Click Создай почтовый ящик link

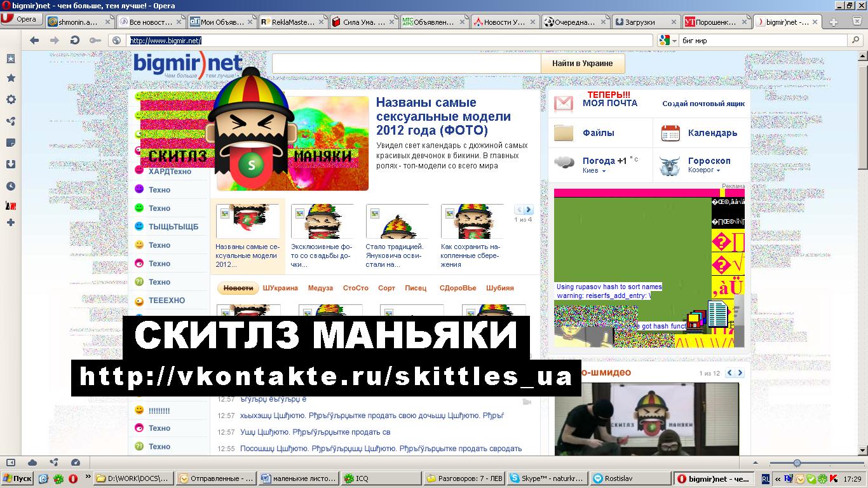tap(703, 104)
